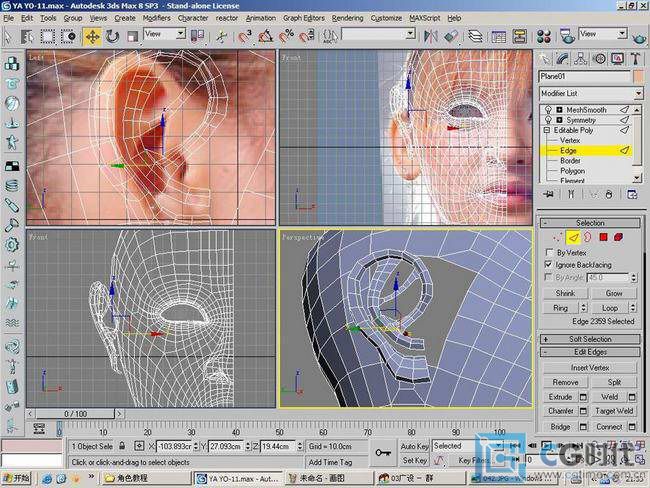Open the Customize menu
650x488 pixels.
click(386, 18)
